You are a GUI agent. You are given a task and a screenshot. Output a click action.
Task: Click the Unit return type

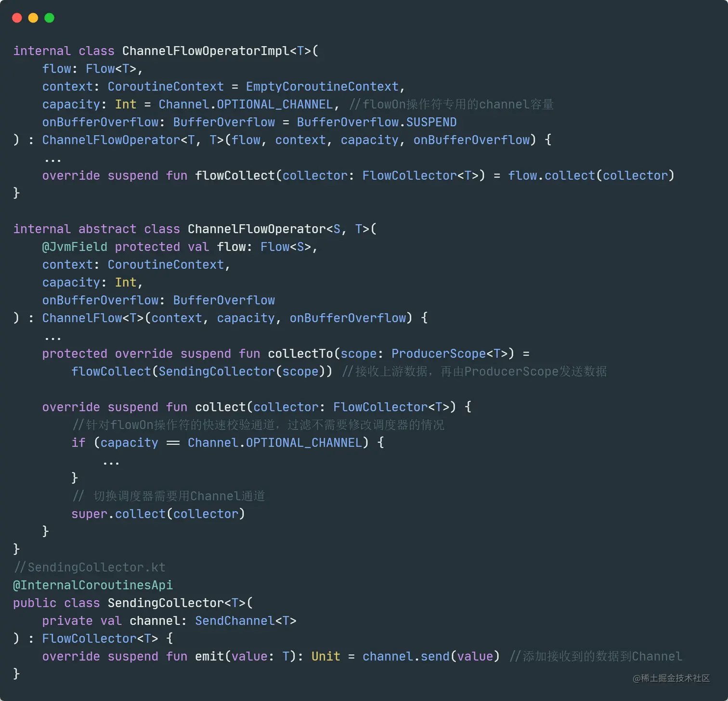click(x=325, y=657)
